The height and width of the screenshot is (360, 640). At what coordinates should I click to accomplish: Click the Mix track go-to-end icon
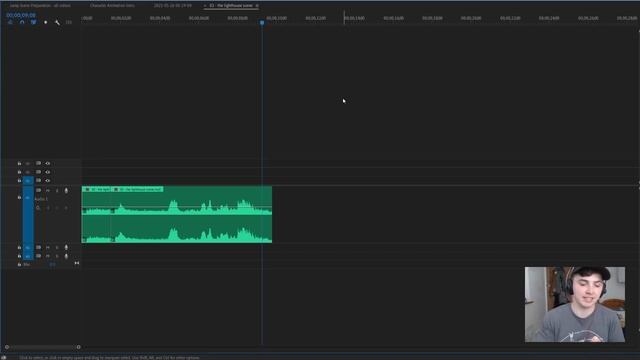[77, 264]
